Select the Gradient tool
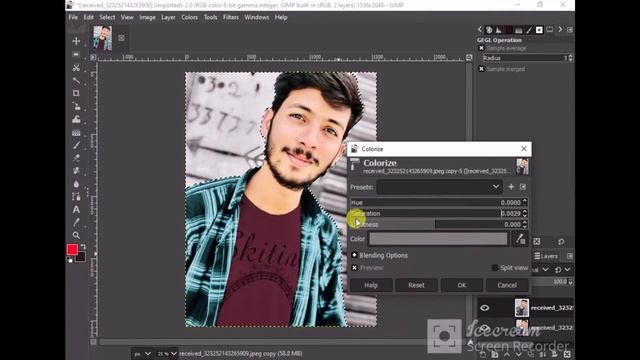Image resolution: width=640 pixels, height=360 pixels. click(76, 133)
